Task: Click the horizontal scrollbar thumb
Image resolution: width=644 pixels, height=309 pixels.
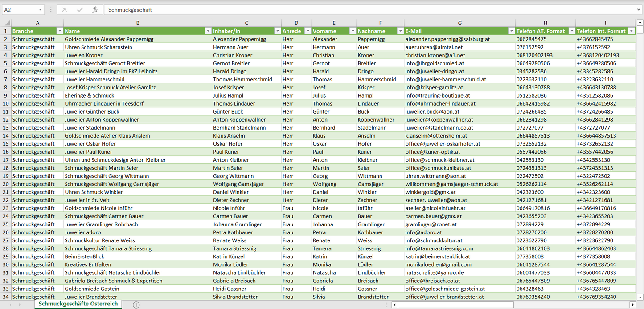Action: (x=455, y=305)
